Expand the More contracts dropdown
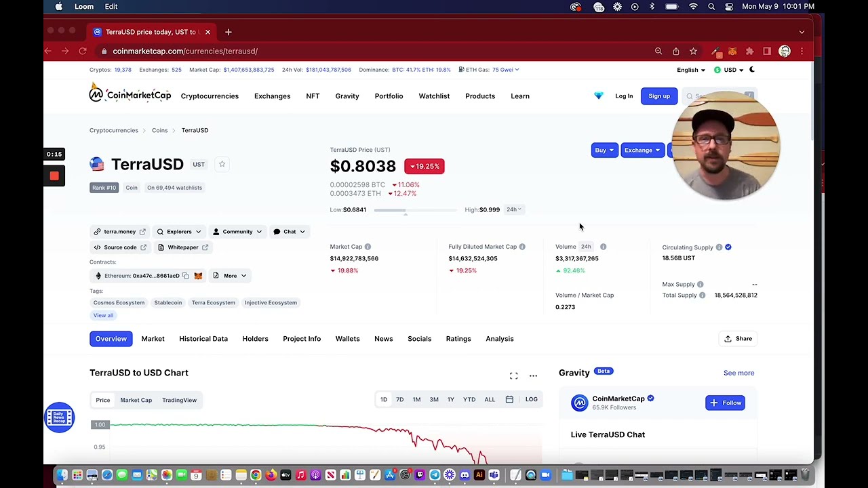 230,276
